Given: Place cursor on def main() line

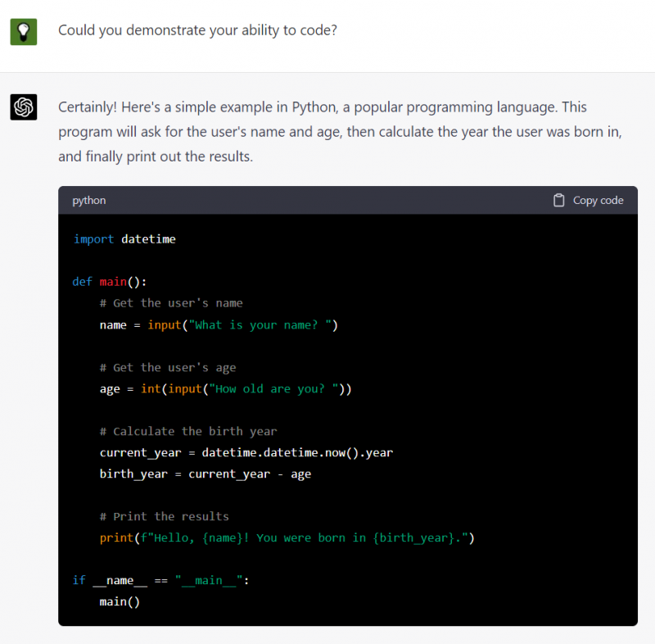Looking at the screenshot, I should tap(109, 282).
